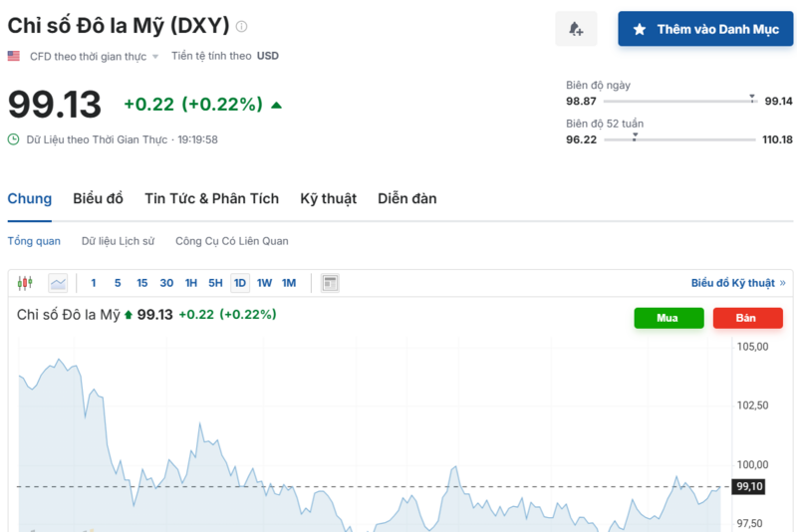Switch chart to candlestick view icon
Image resolution: width=797 pixels, height=532 pixels.
pyautogui.click(x=26, y=283)
